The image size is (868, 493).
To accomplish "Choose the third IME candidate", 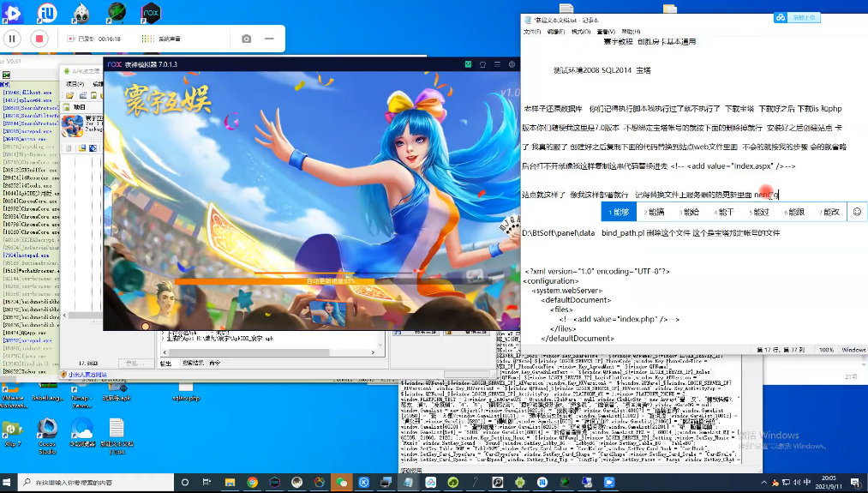I will click(x=689, y=212).
